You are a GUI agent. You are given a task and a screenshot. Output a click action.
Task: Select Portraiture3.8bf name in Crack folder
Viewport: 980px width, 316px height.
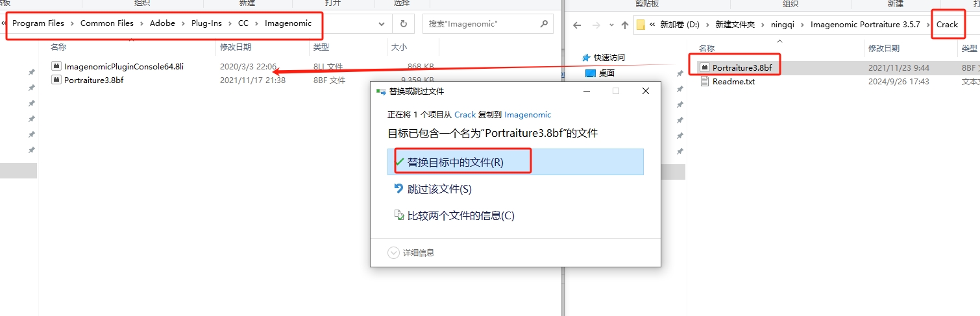click(x=742, y=67)
